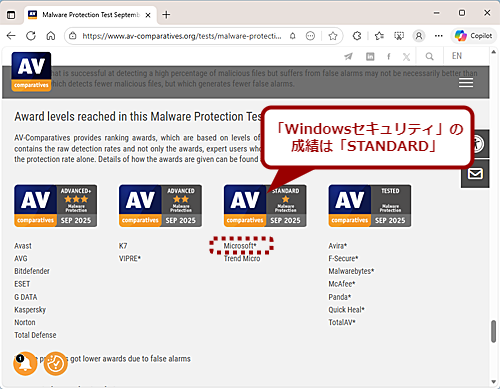View site information lock icon

pyautogui.click(x=73, y=36)
